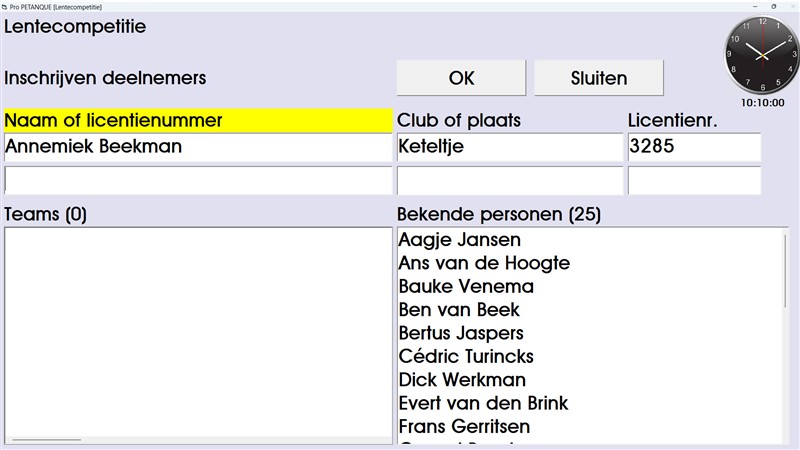Click the OK button
This screenshot has height=450, width=800.
click(x=461, y=78)
